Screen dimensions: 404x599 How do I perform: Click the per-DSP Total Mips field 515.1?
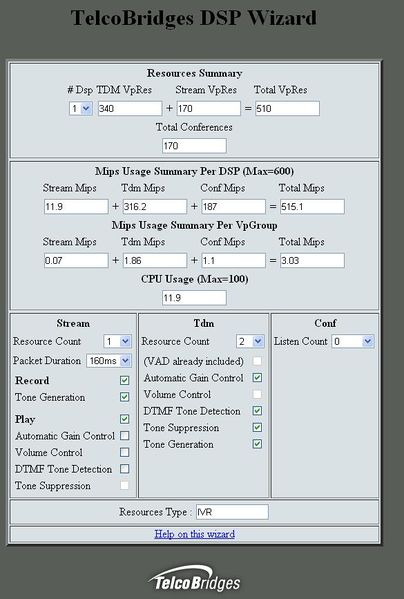312,207
